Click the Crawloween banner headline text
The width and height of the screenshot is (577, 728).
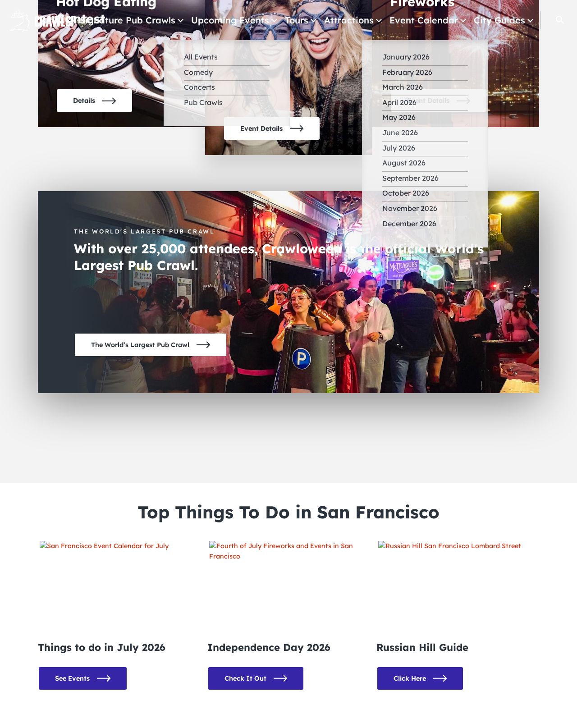279,257
